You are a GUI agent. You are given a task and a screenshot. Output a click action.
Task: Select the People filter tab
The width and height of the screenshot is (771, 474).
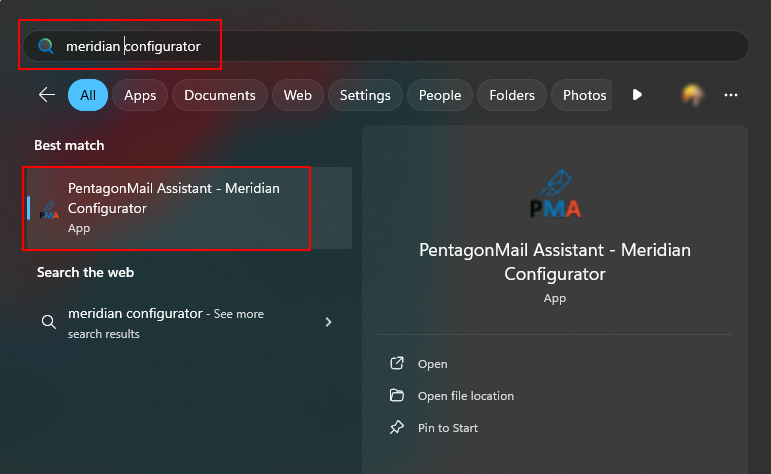tap(440, 95)
